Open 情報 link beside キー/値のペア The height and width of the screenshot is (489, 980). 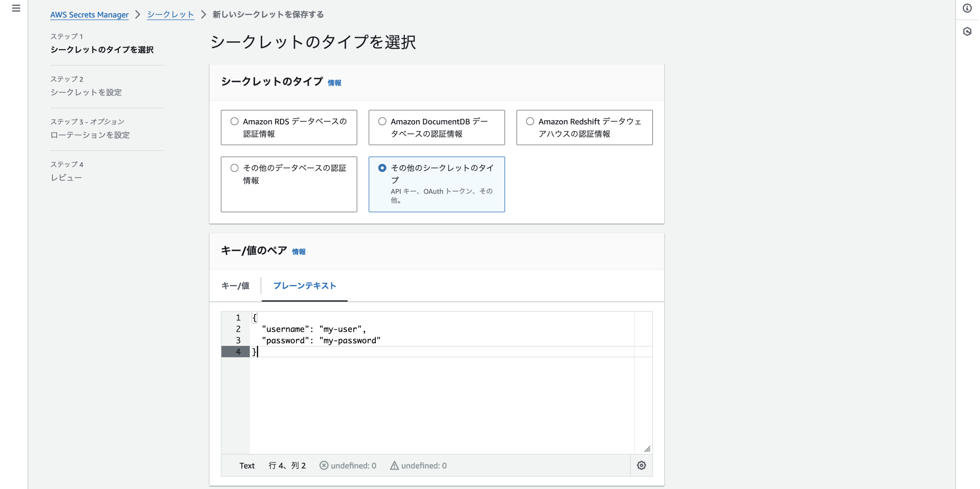(x=299, y=252)
